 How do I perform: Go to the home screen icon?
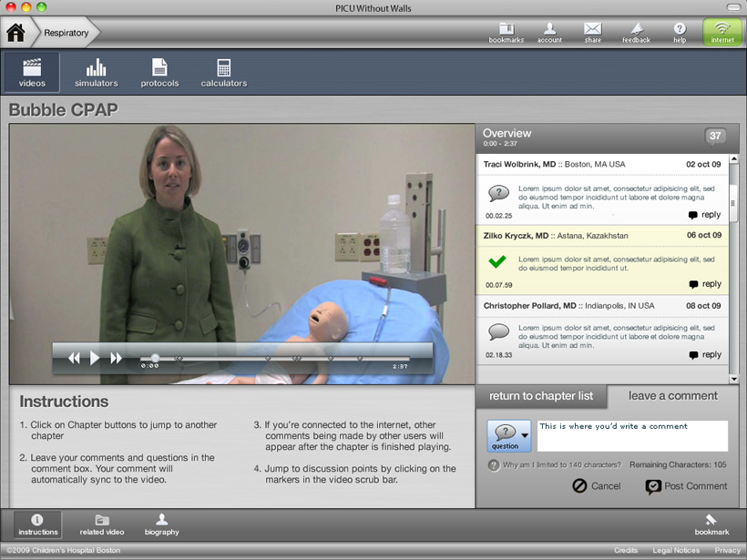15,33
